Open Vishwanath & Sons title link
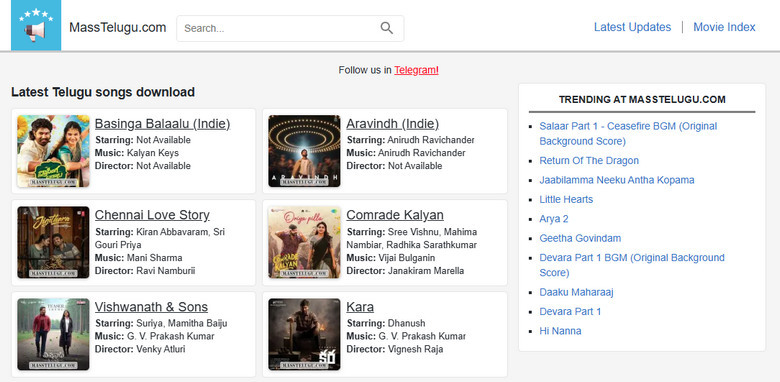Viewport: 780px width, 382px height. pos(151,306)
